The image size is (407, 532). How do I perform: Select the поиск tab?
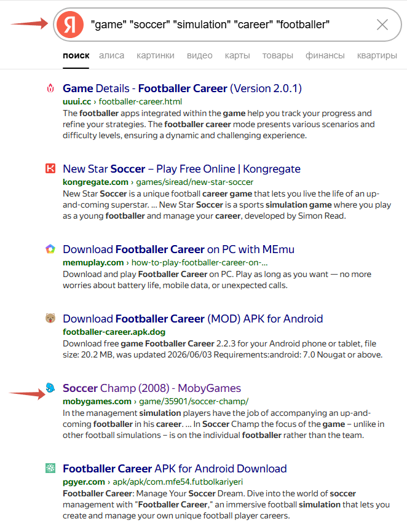coord(76,55)
